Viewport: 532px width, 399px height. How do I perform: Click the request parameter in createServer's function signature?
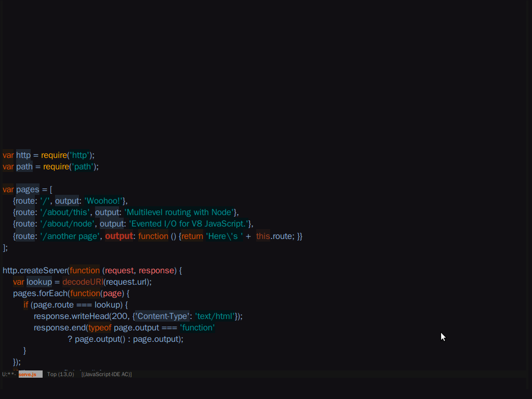click(x=119, y=270)
